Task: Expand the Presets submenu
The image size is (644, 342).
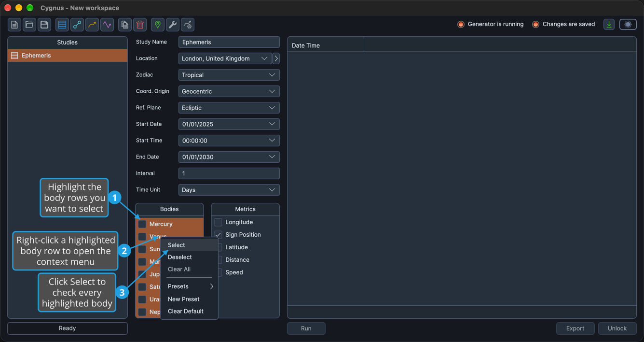Action: click(190, 286)
